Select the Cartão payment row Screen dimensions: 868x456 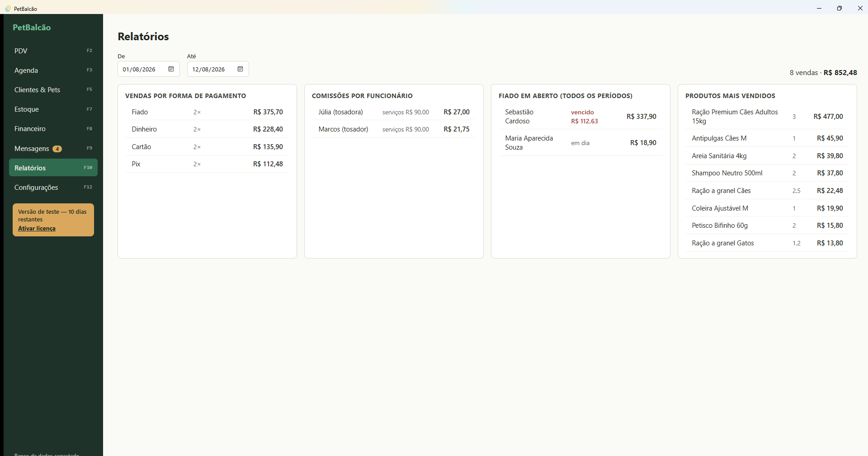pos(207,147)
